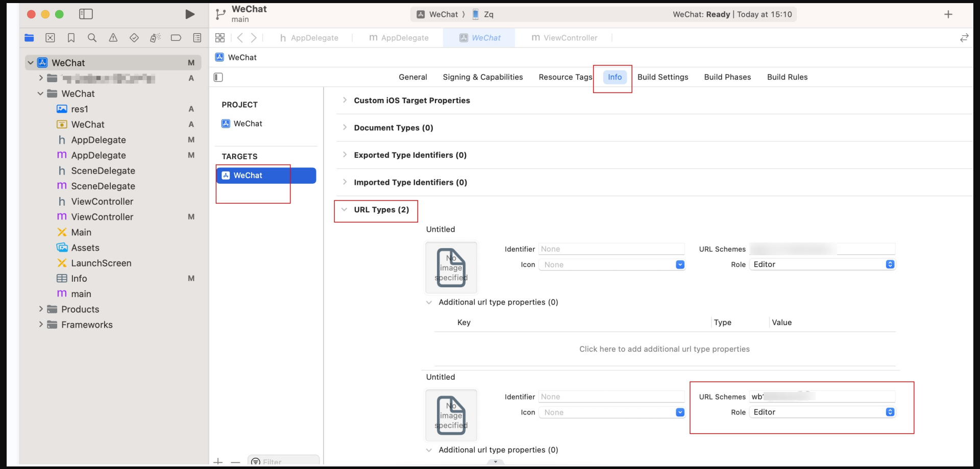
Task: Select the WeChat target
Action: (x=266, y=176)
